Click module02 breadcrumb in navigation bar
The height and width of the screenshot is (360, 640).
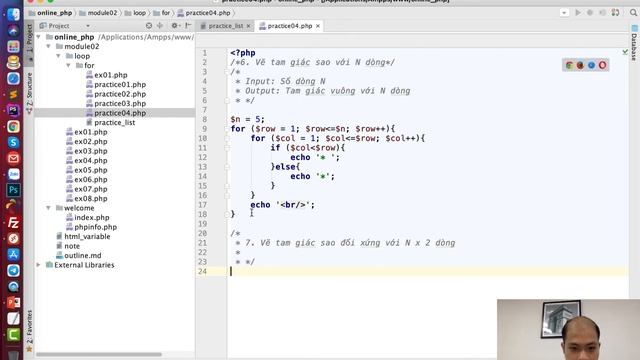click(x=98, y=13)
